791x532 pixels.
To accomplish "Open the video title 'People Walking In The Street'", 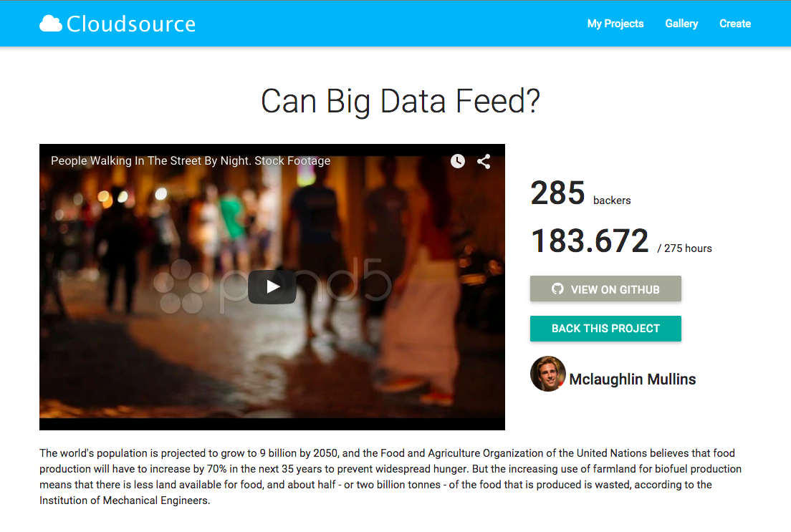I will 190,161.
